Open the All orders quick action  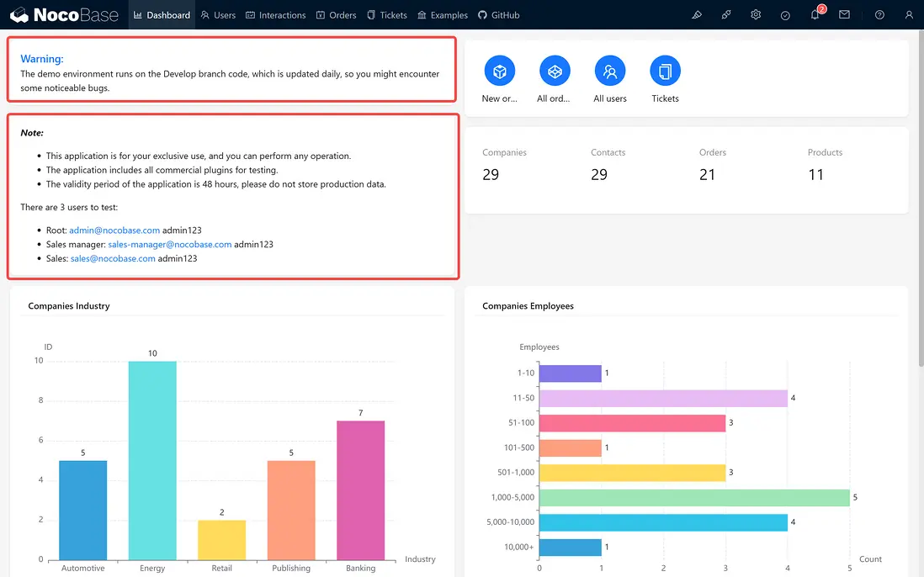[x=555, y=71]
